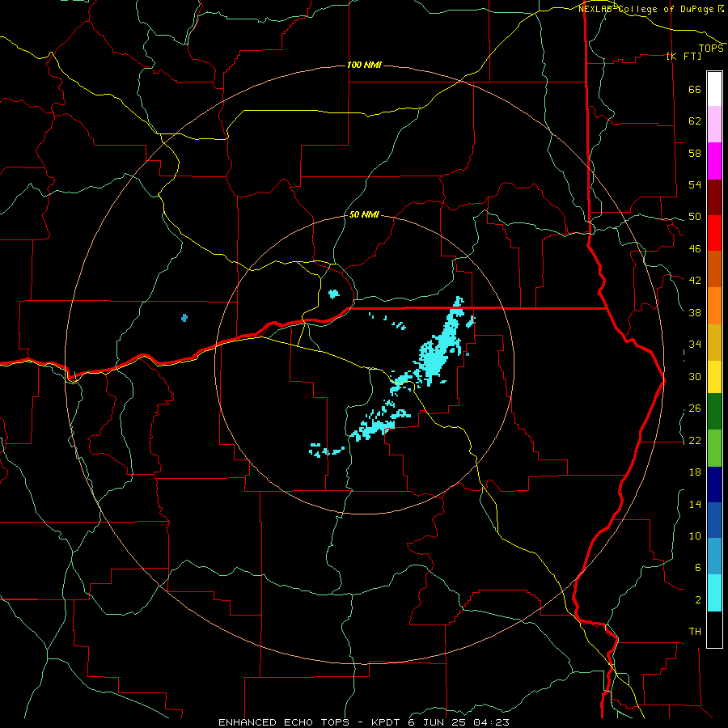
Task: Click the TH legend label
Action: point(695,632)
